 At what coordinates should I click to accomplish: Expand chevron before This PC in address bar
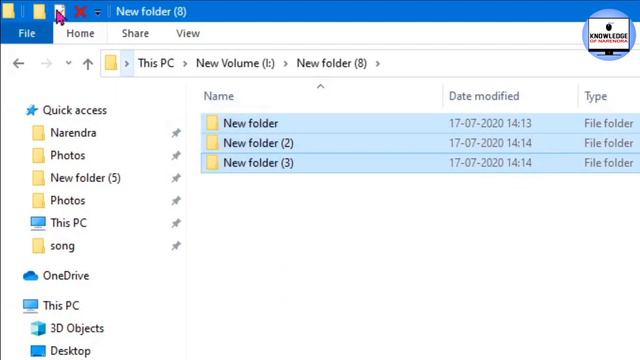tap(127, 64)
